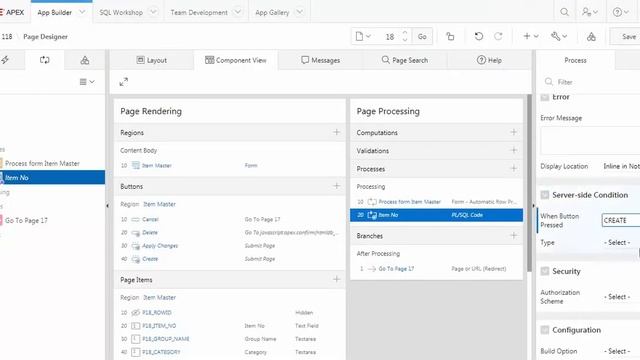Select Item No process in Page Processing
The image size is (640, 360).
coord(436,215)
